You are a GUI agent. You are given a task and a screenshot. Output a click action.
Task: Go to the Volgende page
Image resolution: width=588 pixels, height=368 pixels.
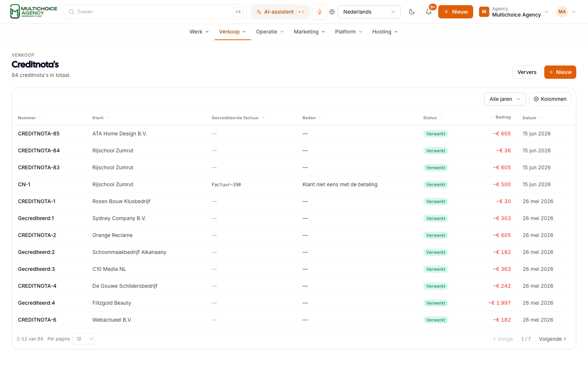click(x=552, y=339)
